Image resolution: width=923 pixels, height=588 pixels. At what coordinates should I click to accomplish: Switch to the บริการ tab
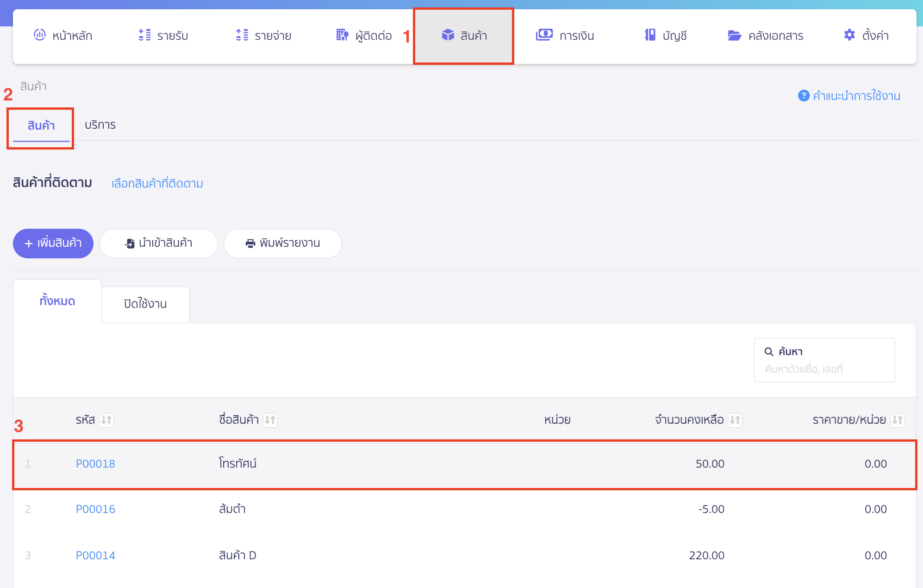[100, 125]
